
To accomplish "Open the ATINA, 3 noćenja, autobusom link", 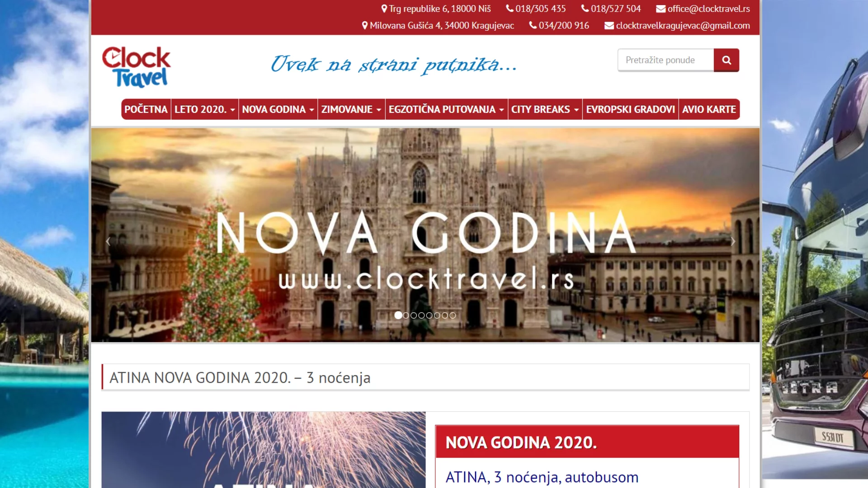I will coord(542,477).
